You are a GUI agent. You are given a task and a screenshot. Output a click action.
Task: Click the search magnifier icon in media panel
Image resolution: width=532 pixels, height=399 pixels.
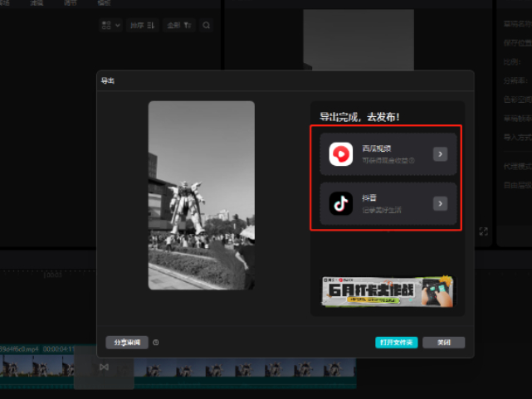(x=207, y=25)
